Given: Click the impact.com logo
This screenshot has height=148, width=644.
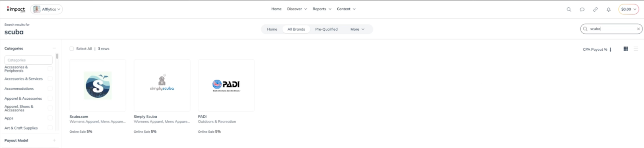Looking at the screenshot, I should (16, 9).
